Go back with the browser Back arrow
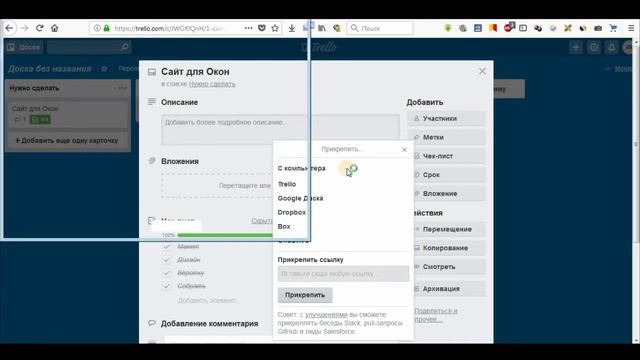The image size is (640, 360). (x=9, y=28)
